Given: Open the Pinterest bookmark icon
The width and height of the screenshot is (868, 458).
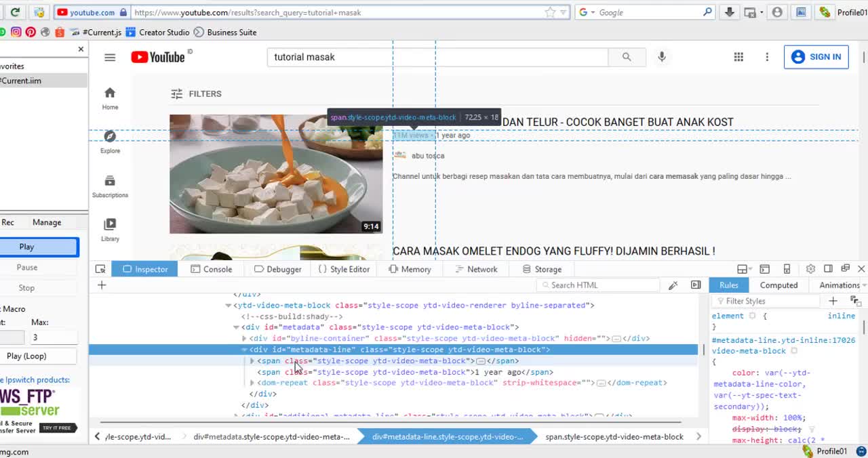Looking at the screenshot, I should (31, 32).
